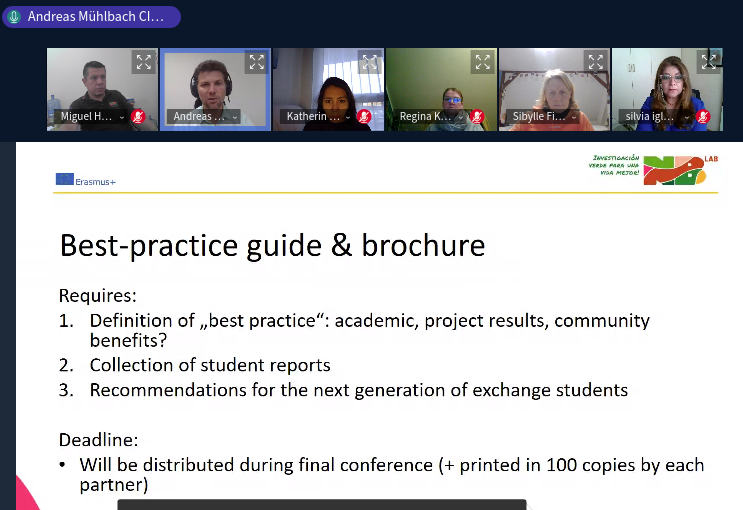The image size is (743, 510).
Task: Select Katherin's webcam video tile
Action: (328, 90)
